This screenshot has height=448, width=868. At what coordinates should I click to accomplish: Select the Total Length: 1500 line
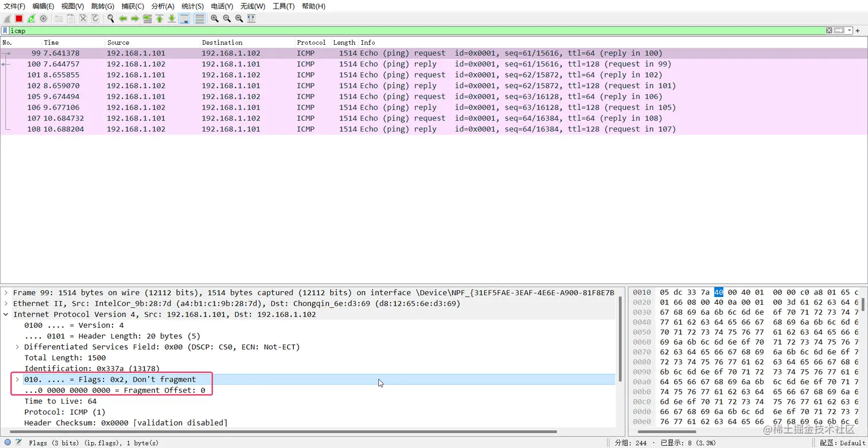tap(65, 358)
